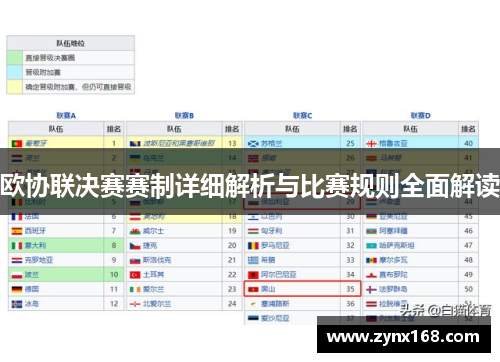Image resolution: width=500 pixels, height=362 pixels.
Task: Open the 联赛C heading link
Action: pos(303,116)
